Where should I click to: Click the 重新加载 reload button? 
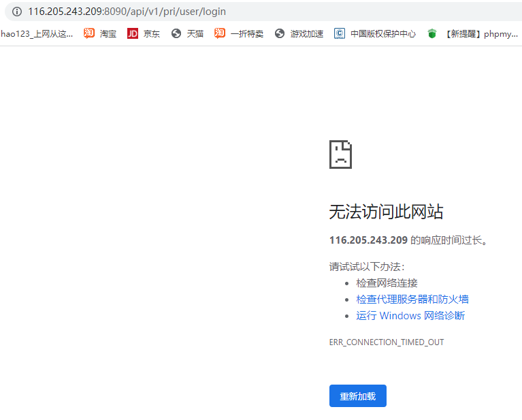click(358, 396)
